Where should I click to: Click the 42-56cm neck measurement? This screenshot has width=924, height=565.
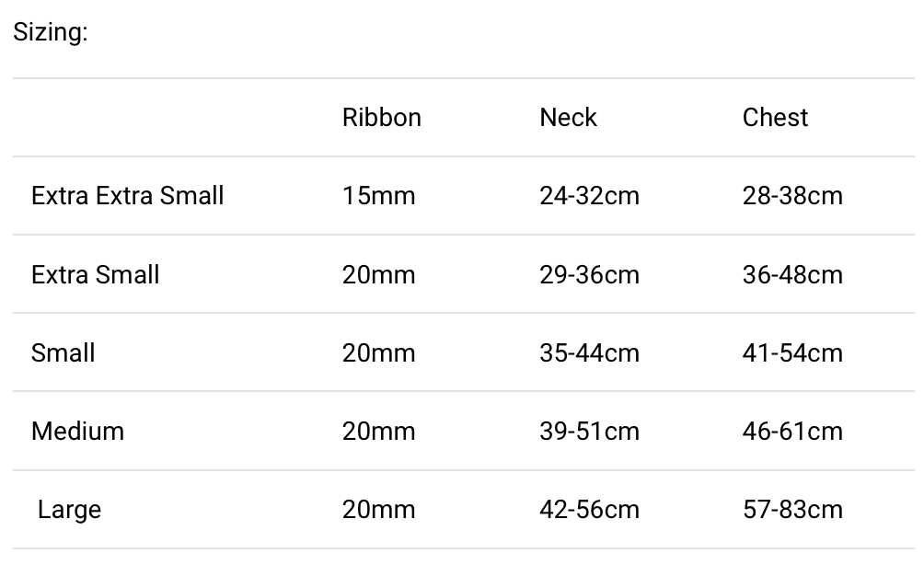click(589, 510)
